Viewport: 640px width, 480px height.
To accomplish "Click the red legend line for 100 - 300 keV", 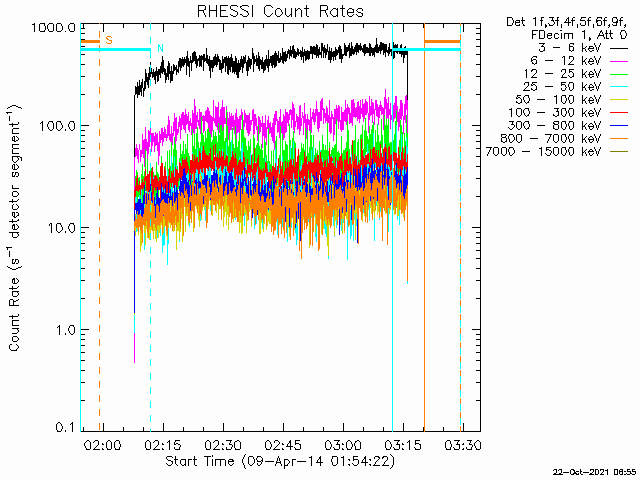I will pyautogui.click(x=619, y=113).
